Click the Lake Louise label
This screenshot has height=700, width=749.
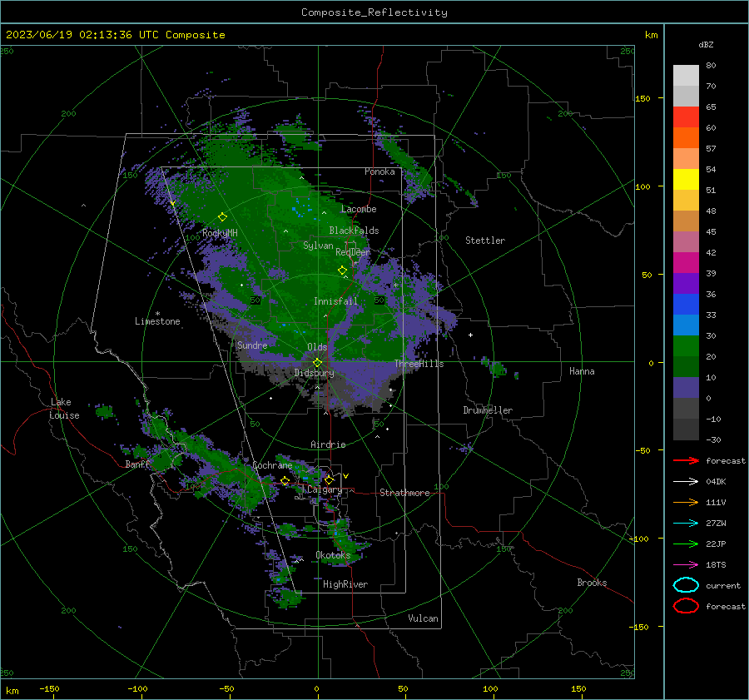(64, 409)
